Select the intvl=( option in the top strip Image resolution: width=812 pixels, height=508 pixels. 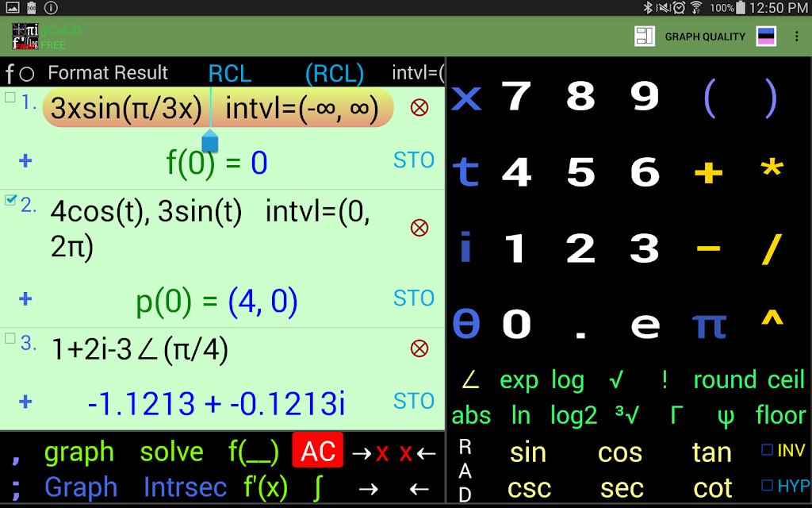tap(418, 72)
